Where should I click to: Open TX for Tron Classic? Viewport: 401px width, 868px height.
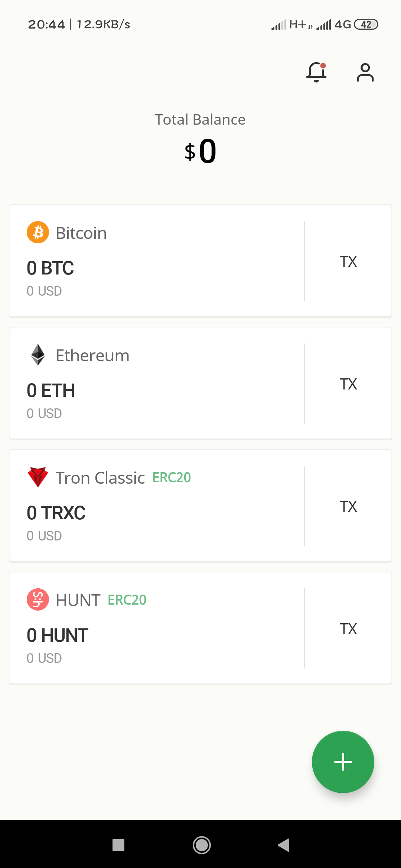click(348, 506)
